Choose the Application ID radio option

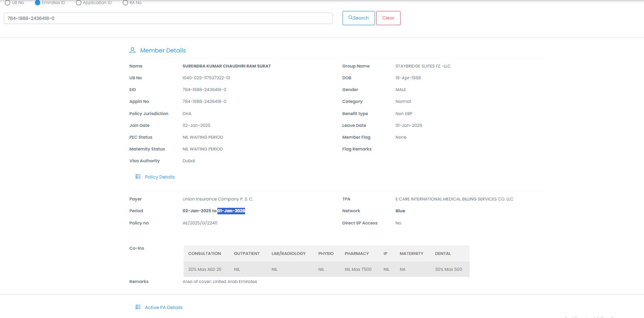click(79, 3)
